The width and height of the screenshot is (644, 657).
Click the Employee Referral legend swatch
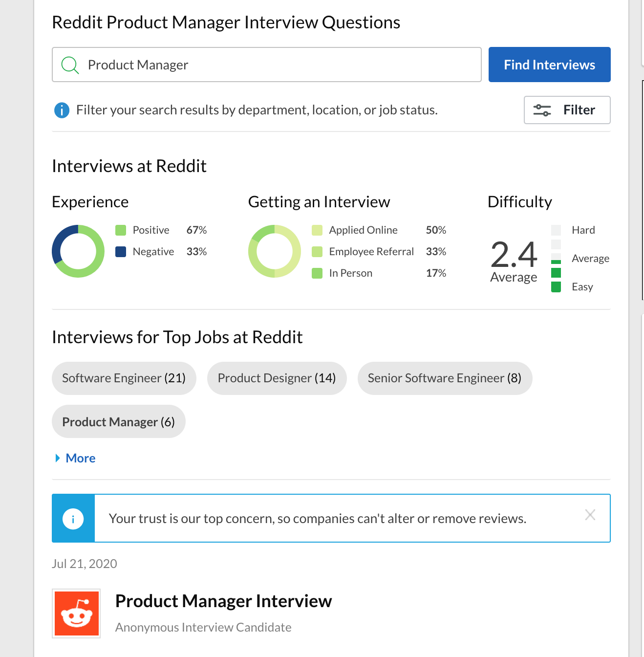click(317, 252)
